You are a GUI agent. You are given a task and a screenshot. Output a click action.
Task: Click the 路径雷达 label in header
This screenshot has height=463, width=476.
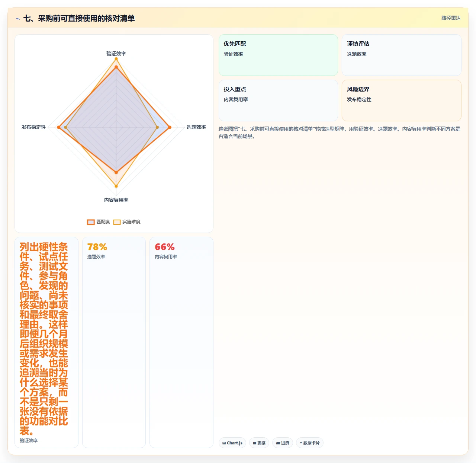451,18
